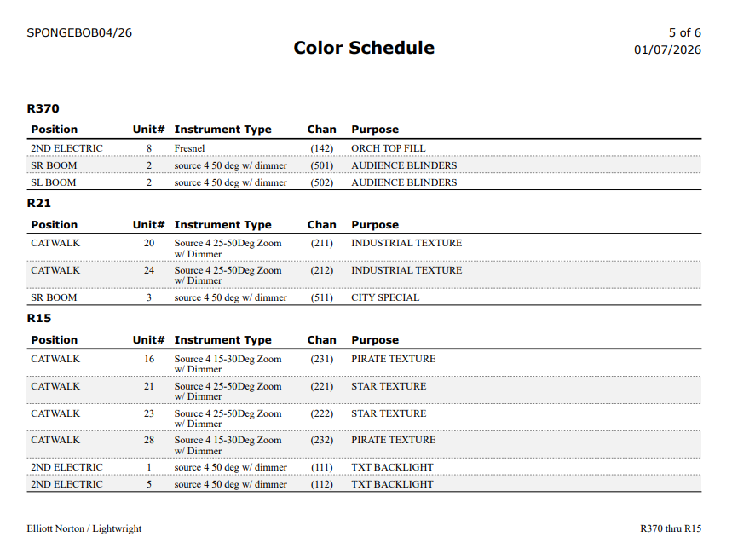Select the R370 color group heading

43,108
